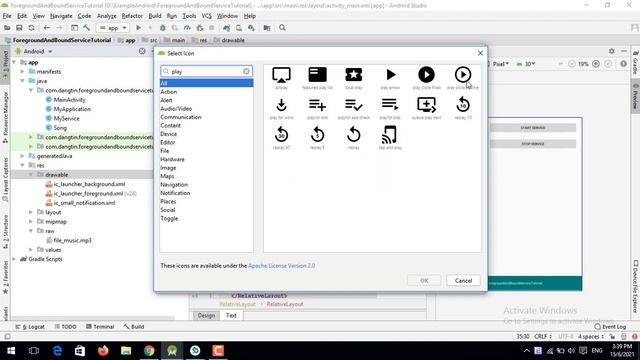Open the Navigate menu

click(61, 16)
